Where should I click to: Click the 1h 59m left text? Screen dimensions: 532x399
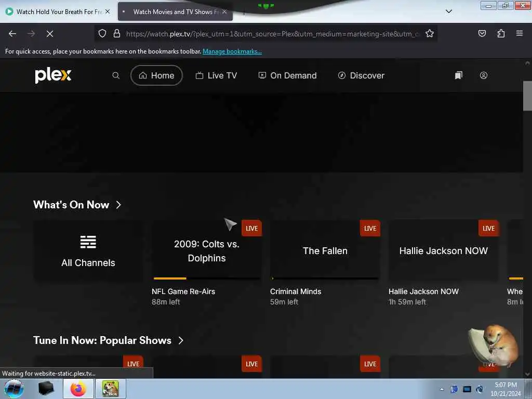tap(407, 302)
